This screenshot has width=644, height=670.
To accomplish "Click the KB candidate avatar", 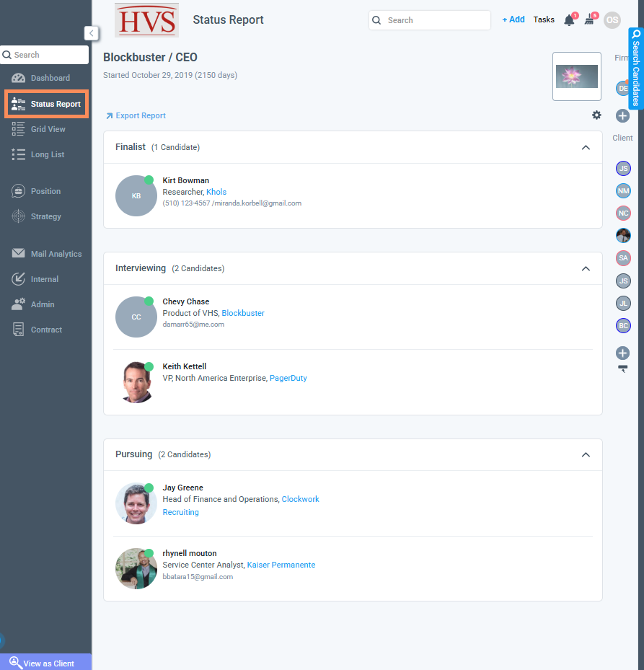I will pyautogui.click(x=136, y=195).
